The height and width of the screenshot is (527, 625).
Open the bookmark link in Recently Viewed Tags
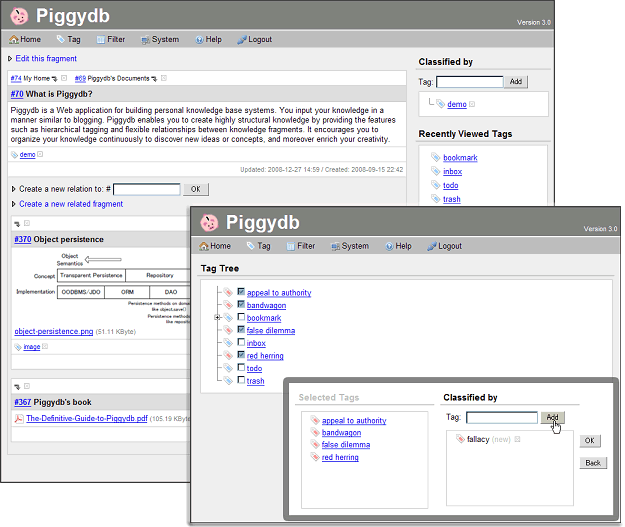pyautogui.click(x=460, y=158)
